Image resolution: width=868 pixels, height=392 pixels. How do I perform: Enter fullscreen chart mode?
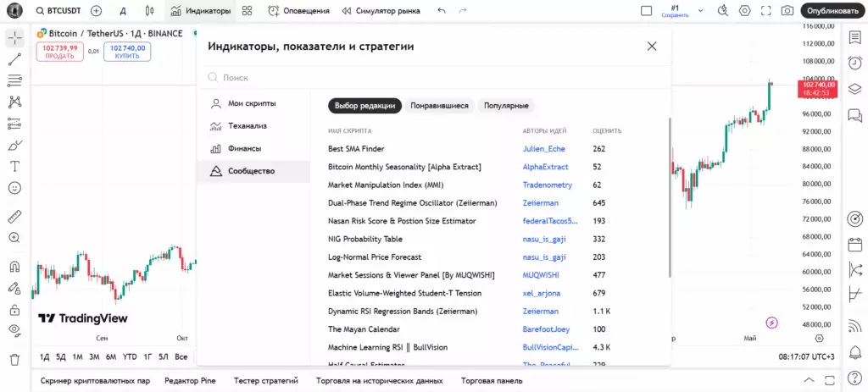pyautogui.click(x=765, y=10)
